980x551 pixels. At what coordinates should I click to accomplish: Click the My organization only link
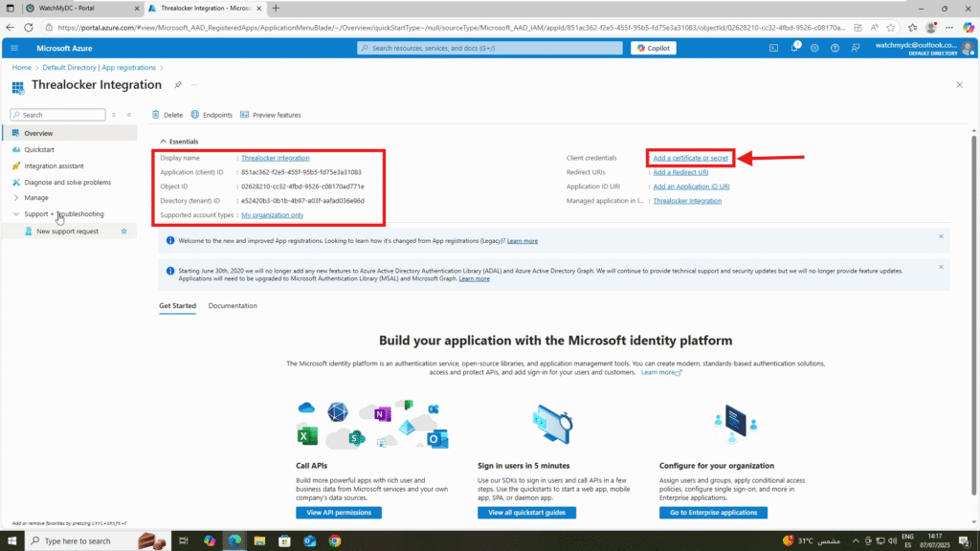[272, 215]
